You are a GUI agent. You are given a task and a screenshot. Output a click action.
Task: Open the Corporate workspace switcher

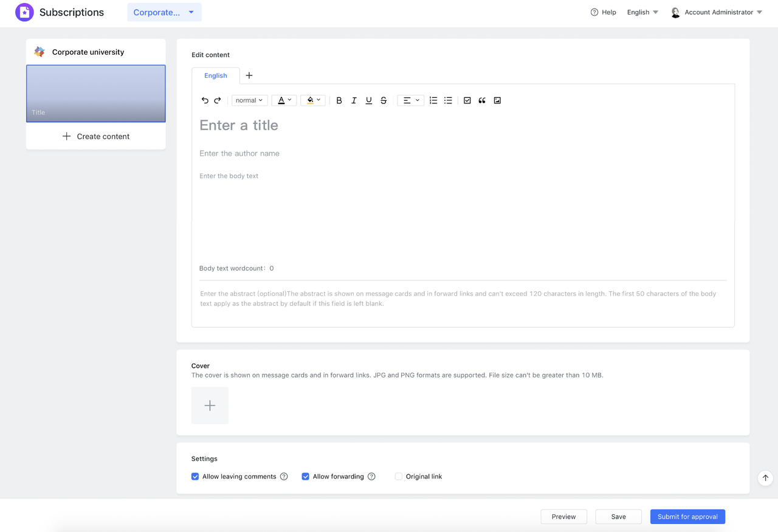(164, 12)
